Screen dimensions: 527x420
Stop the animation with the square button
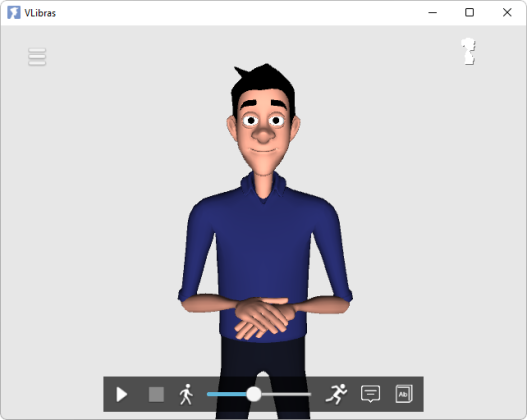tap(156, 394)
